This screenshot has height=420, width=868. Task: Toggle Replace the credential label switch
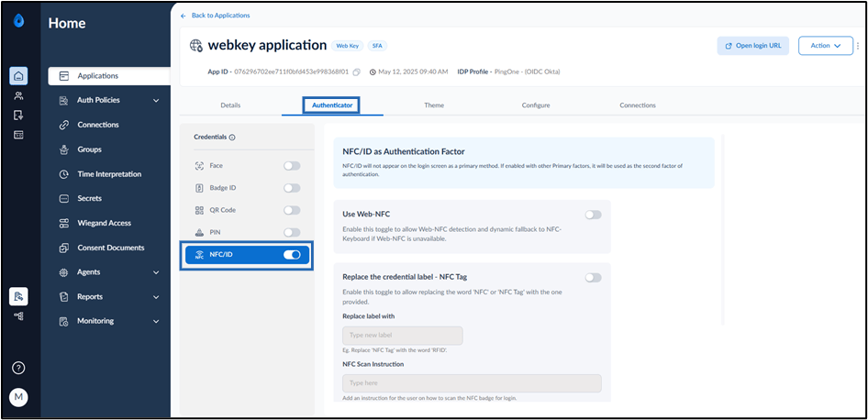coord(593,278)
